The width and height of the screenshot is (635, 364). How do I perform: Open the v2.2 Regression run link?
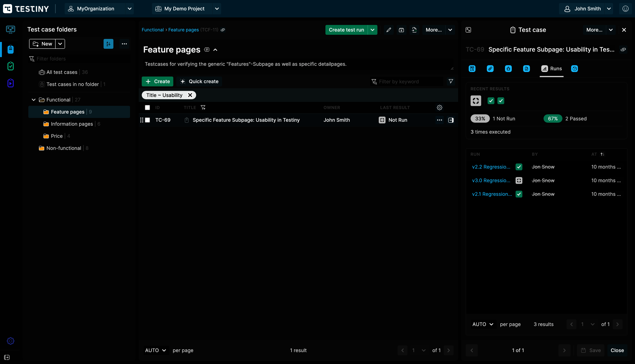pyautogui.click(x=491, y=167)
